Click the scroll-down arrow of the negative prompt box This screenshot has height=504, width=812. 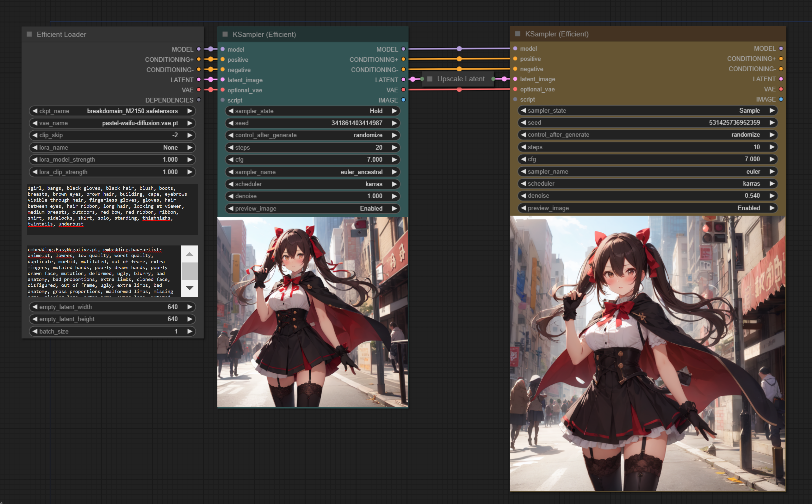pos(189,288)
